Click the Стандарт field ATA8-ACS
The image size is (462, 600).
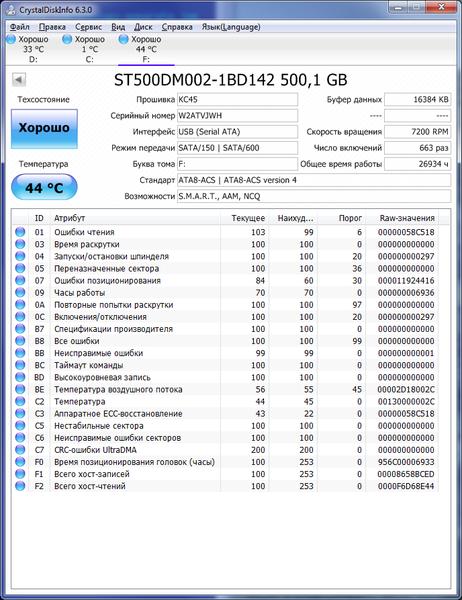click(x=314, y=180)
